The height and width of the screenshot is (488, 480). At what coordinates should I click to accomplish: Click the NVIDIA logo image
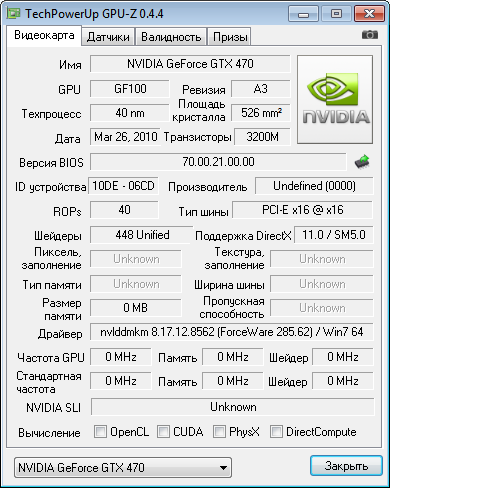click(335, 100)
